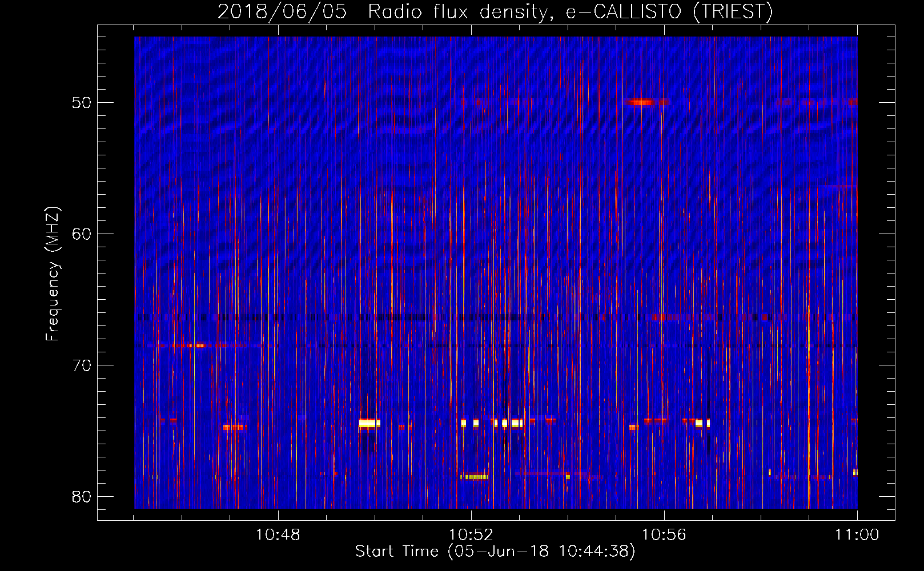Image resolution: width=924 pixels, height=571 pixels.
Task: Click the '2018/06/05' date in the title
Action: (282, 11)
